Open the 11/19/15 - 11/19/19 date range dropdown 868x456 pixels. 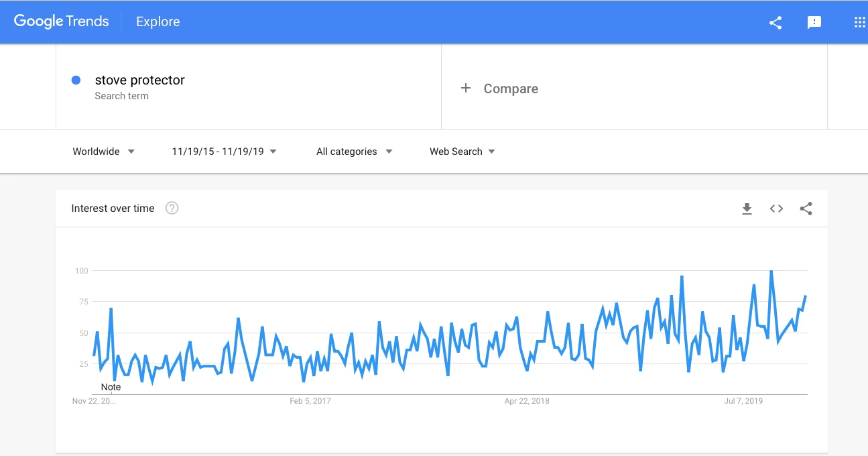click(224, 152)
